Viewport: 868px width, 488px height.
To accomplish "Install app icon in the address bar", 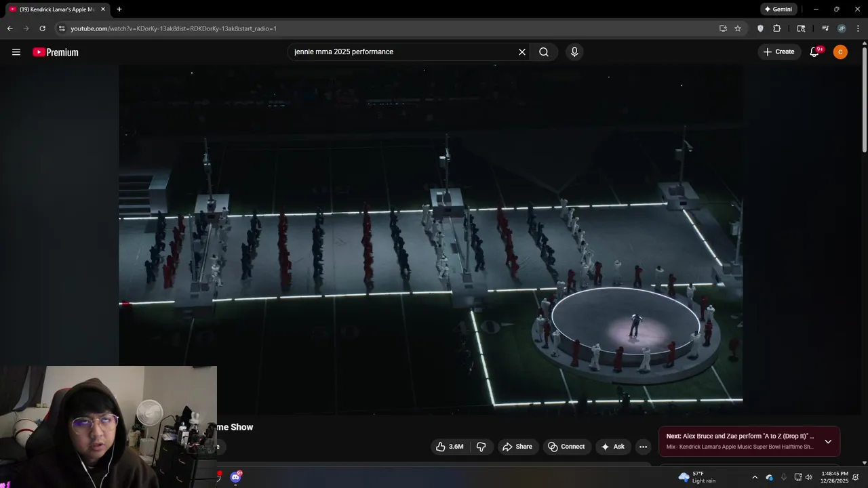I will [x=723, y=28].
